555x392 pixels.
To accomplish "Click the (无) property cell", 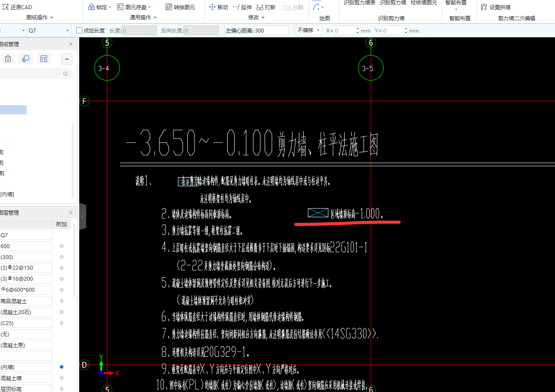I will tap(26, 334).
